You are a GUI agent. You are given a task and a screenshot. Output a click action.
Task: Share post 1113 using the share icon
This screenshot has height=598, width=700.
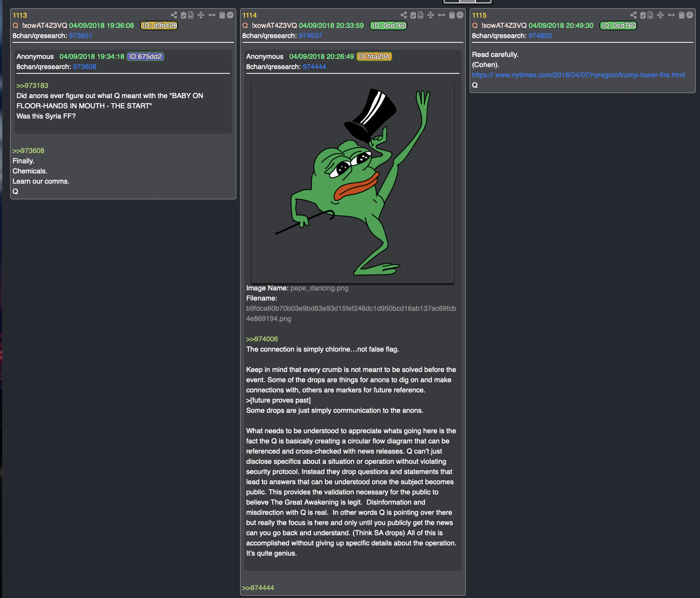point(174,15)
